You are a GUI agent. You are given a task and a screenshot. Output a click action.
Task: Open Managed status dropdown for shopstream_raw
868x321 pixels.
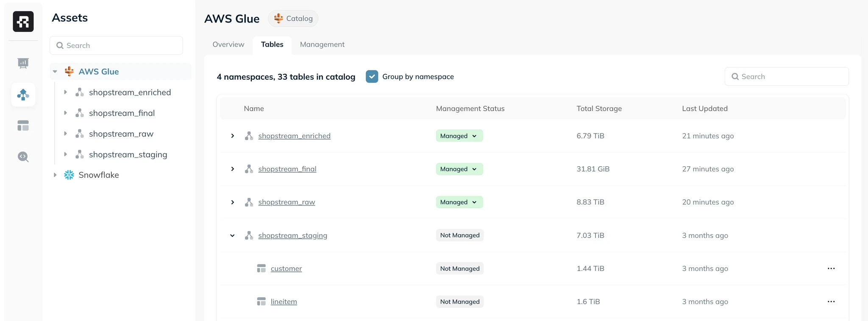(x=459, y=202)
